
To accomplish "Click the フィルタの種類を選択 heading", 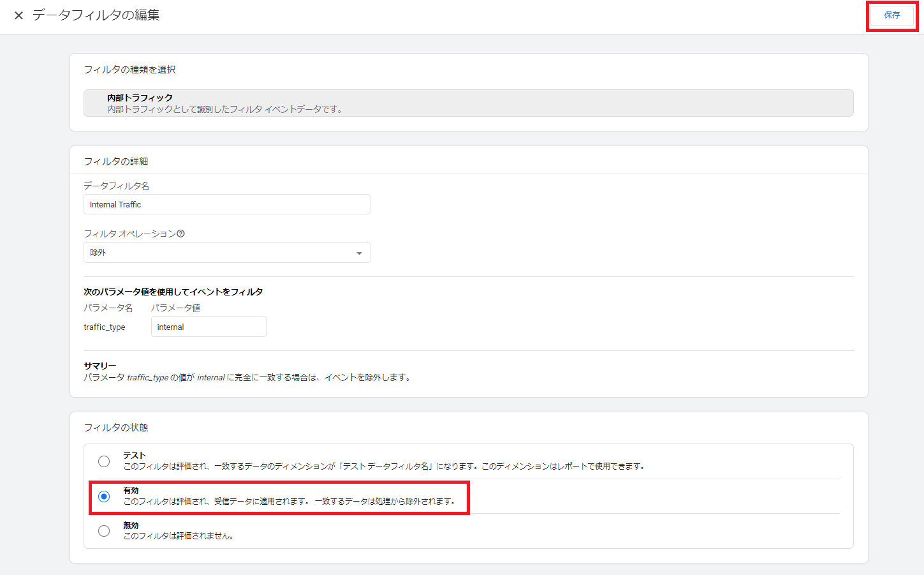I will [x=130, y=70].
